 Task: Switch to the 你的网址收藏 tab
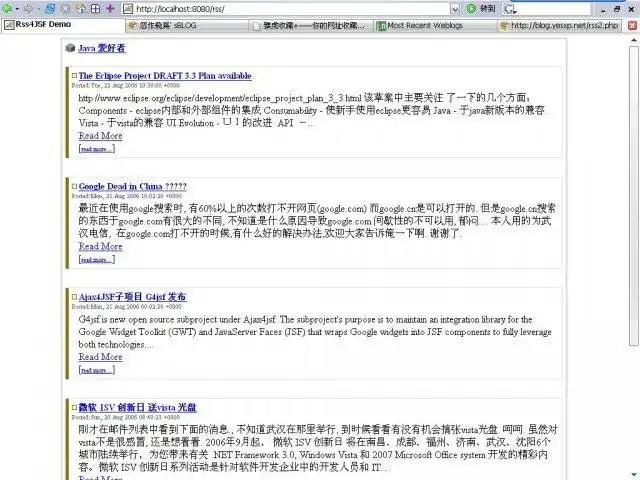[x=311, y=25]
